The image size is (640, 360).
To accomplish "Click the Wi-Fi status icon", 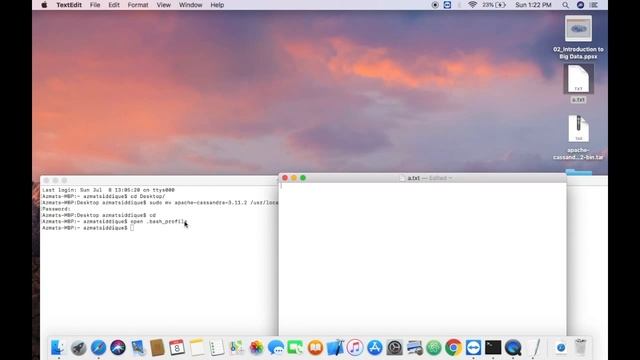I will (x=472, y=5).
